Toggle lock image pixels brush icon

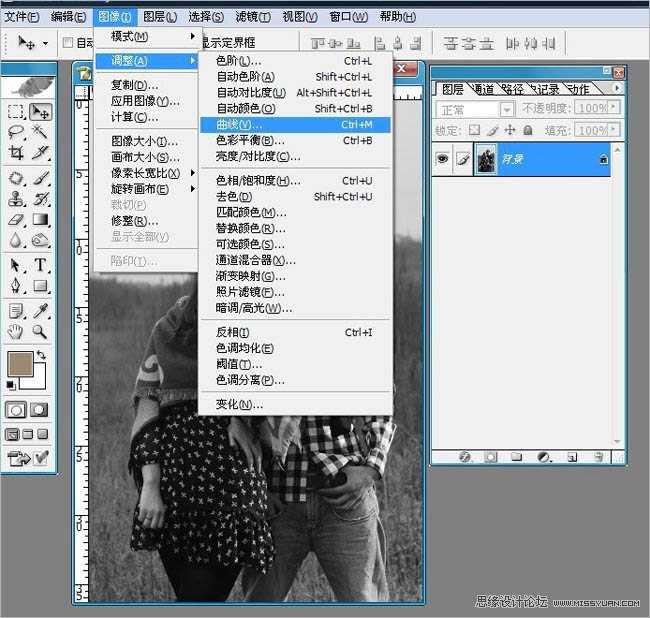pos(492,131)
